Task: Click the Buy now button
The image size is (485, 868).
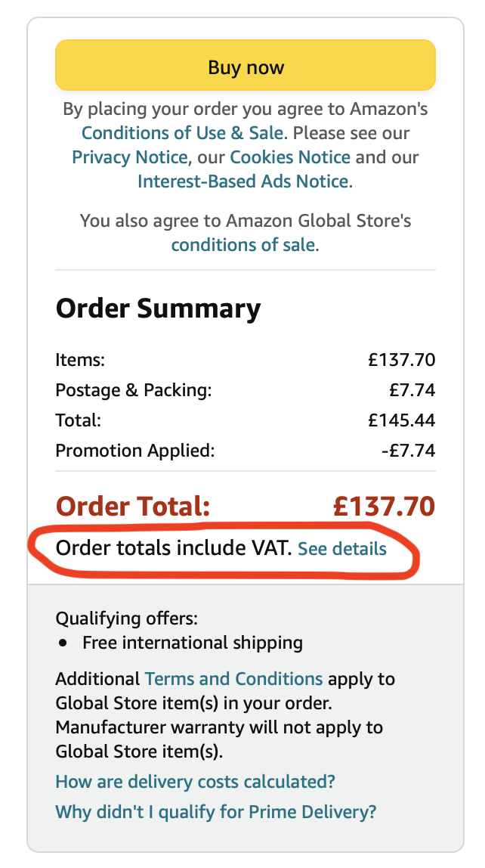Action: pos(245,65)
